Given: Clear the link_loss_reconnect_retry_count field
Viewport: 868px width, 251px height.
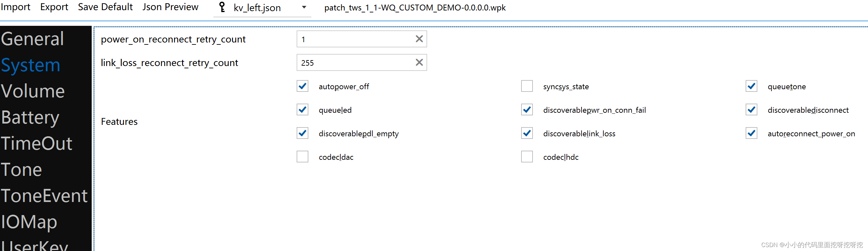Looking at the screenshot, I should [419, 62].
